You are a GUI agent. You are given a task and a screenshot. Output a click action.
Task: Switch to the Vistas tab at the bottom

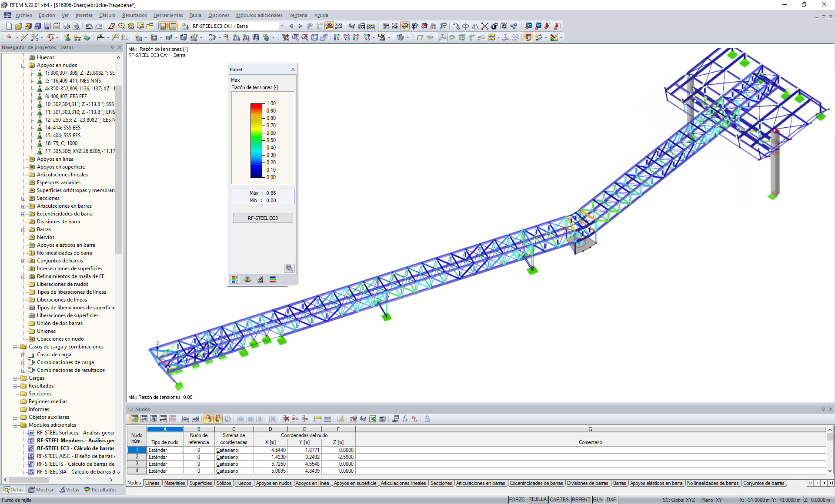[x=69, y=489]
